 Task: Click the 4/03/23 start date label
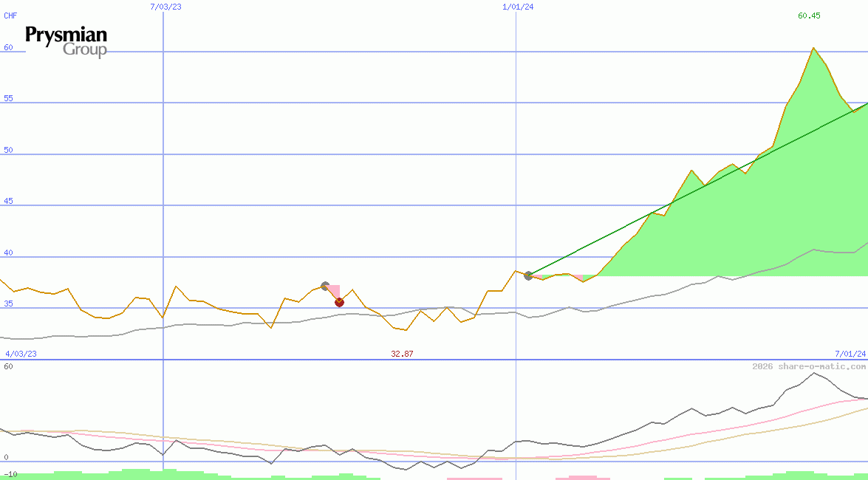21,354
